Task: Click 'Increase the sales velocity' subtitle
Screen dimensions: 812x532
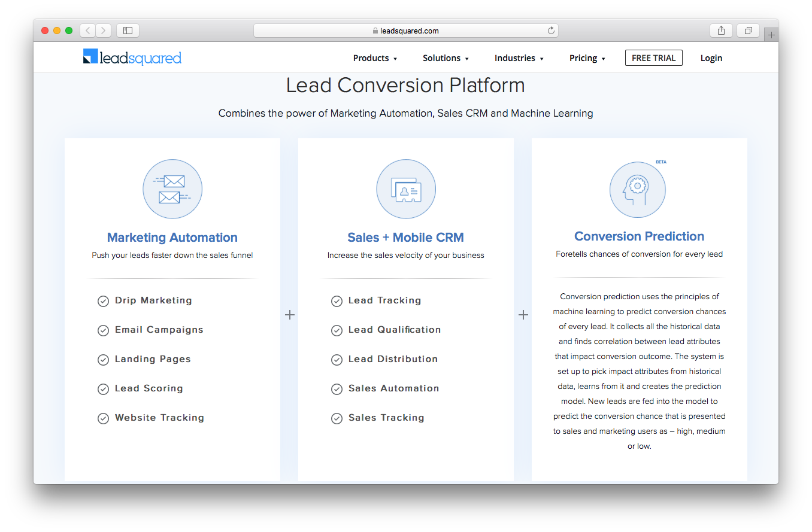Action: click(x=405, y=255)
